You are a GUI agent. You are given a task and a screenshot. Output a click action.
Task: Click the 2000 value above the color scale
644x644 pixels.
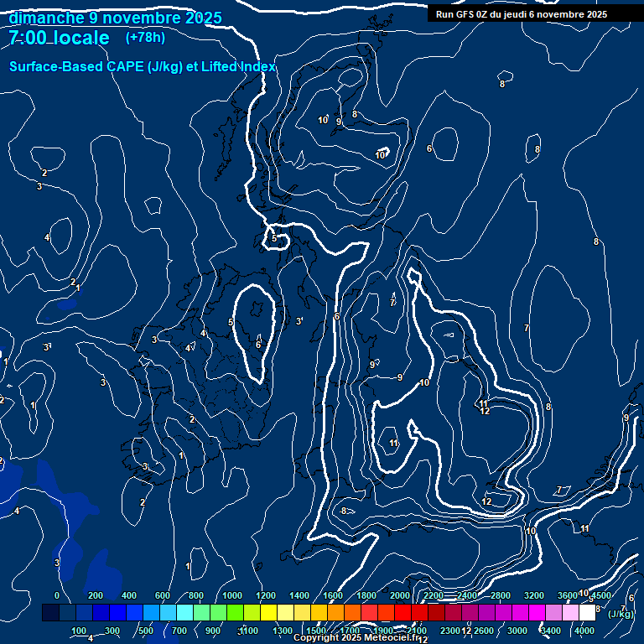[x=400, y=595]
